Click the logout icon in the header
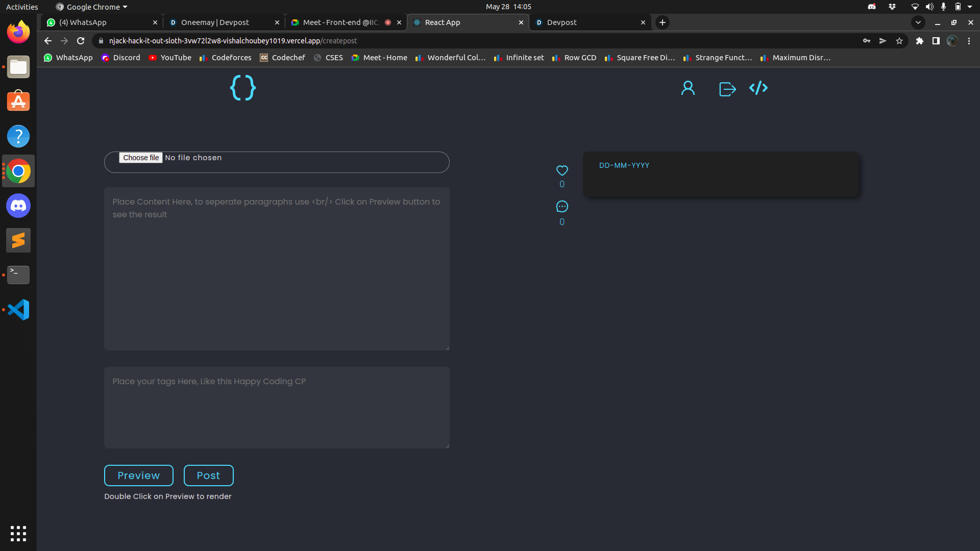 coord(727,88)
